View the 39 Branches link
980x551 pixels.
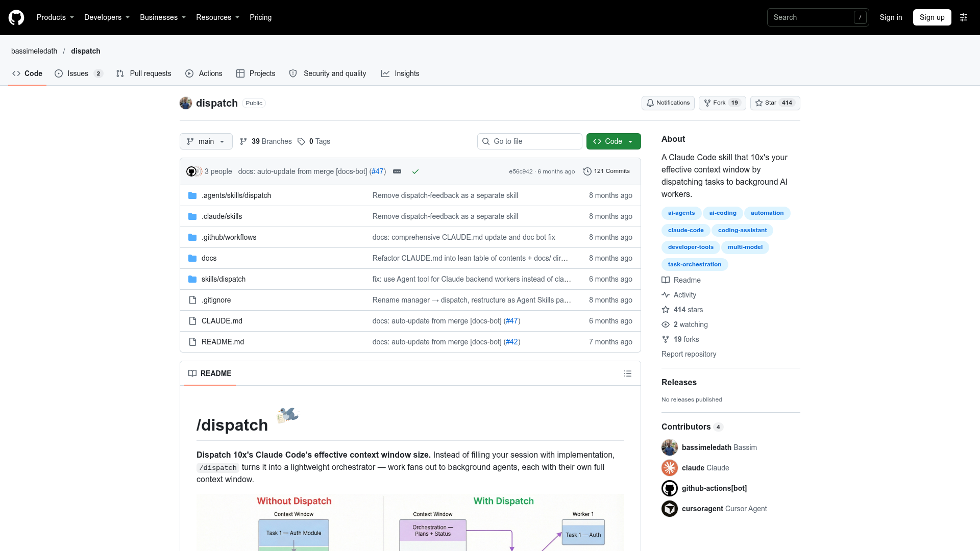[x=266, y=141]
